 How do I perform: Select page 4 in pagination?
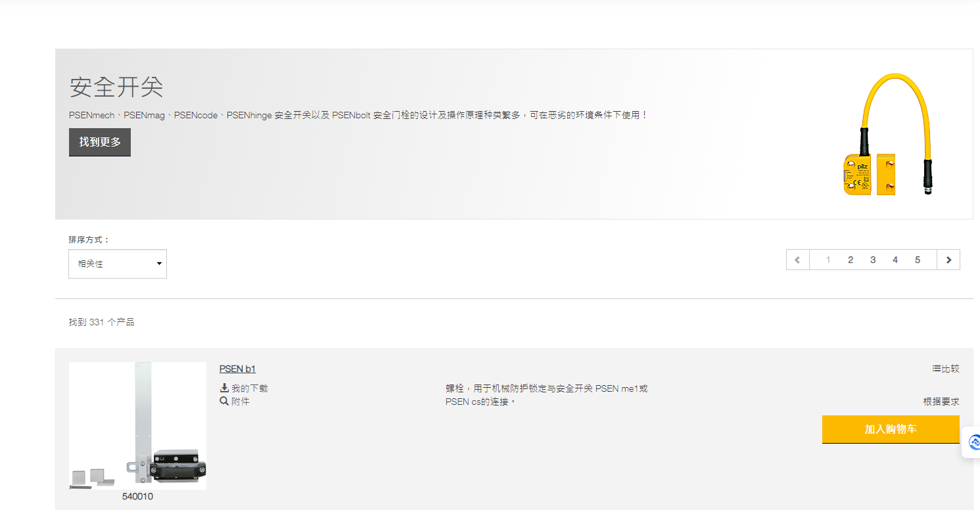click(895, 260)
